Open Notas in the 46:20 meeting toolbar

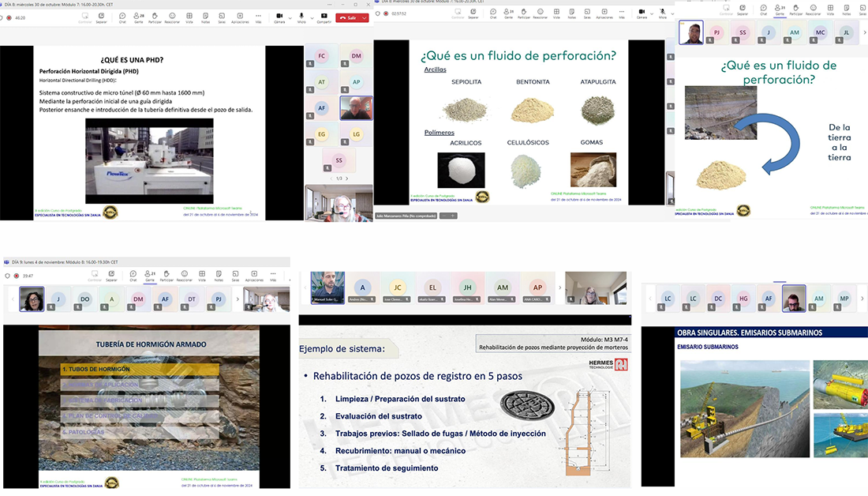pyautogui.click(x=205, y=17)
